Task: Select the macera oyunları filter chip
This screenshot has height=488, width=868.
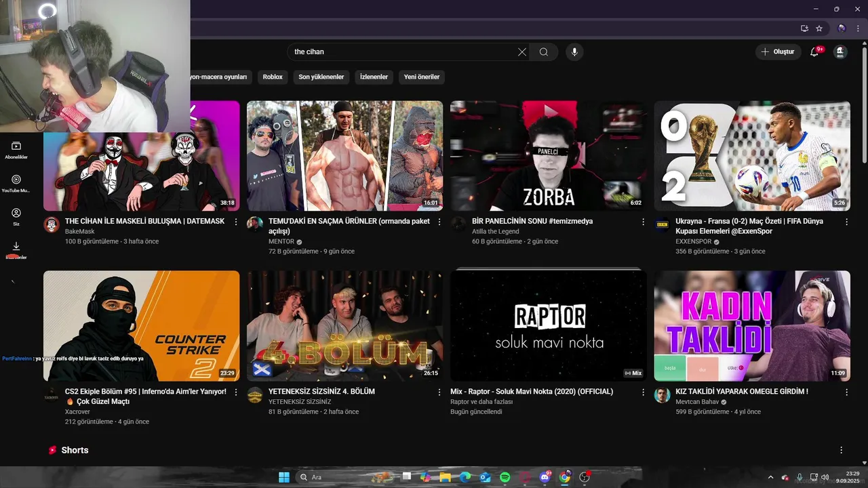Action: pyautogui.click(x=221, y=77)
